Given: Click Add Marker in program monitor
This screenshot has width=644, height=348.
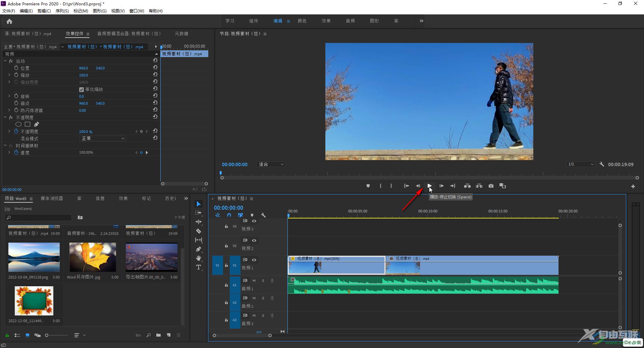Looking at the screenshot, I should click(368, 186).
